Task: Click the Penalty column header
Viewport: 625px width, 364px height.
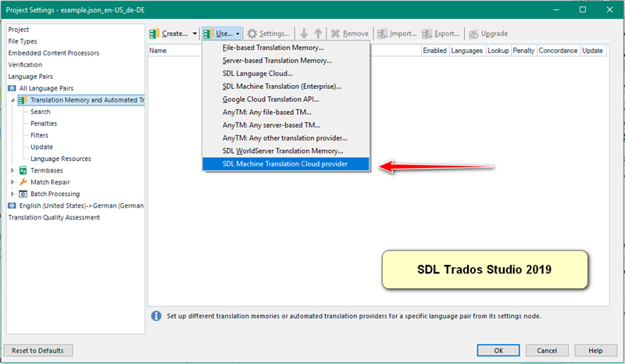Action: coord(523,51)
